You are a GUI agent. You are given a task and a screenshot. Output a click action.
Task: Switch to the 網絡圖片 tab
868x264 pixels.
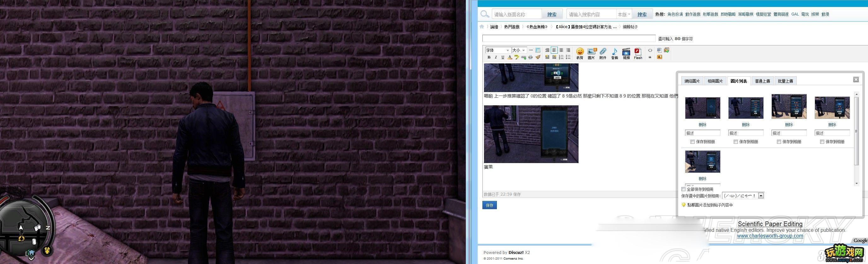click(692, 81)
